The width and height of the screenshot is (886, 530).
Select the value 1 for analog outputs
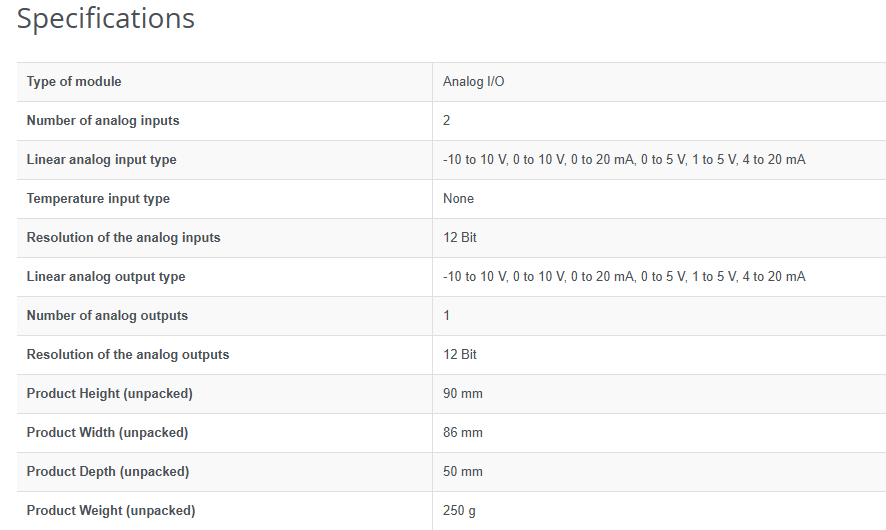pyautogui.click(x=447, y=315)
